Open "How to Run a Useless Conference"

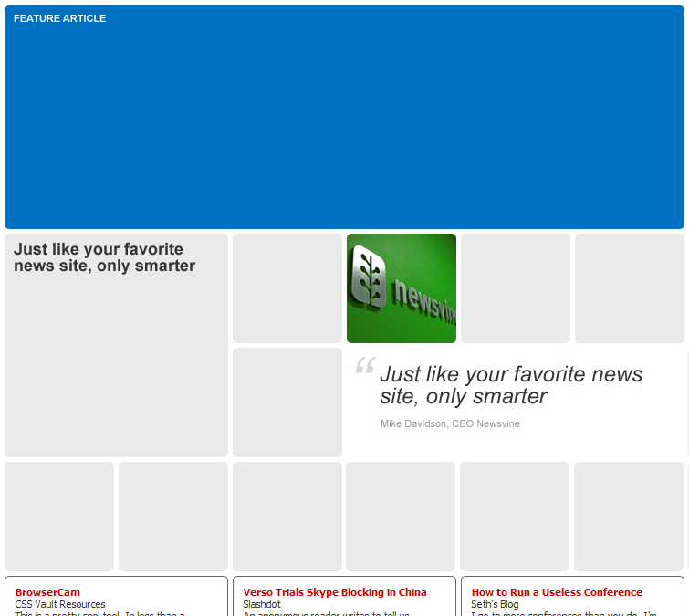click(x=557, y=592)
